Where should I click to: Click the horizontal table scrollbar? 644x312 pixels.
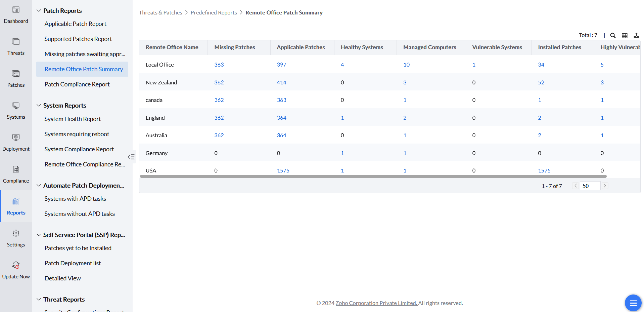point(373,176)
